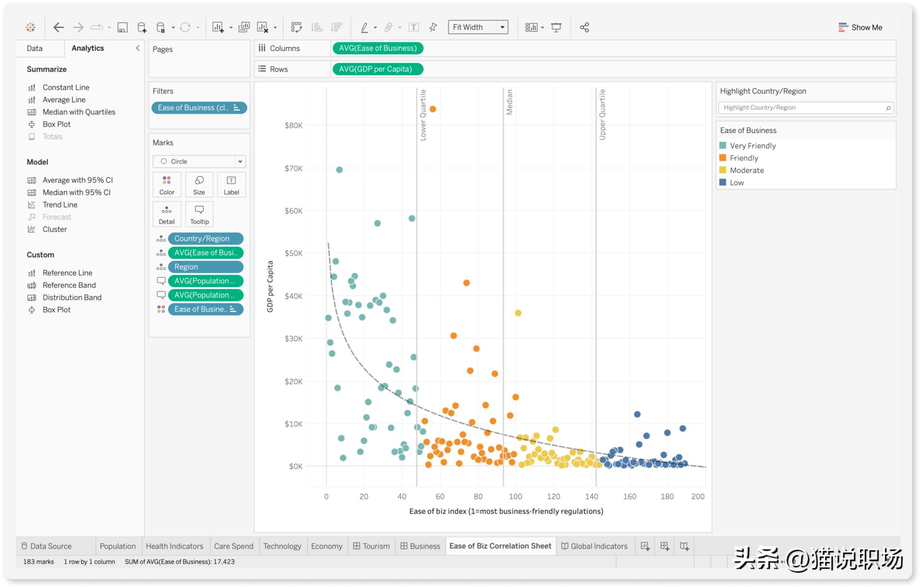The image size is (921, 588).
Task: Select Trend Line under Model
Action: [x=60, y=204]
